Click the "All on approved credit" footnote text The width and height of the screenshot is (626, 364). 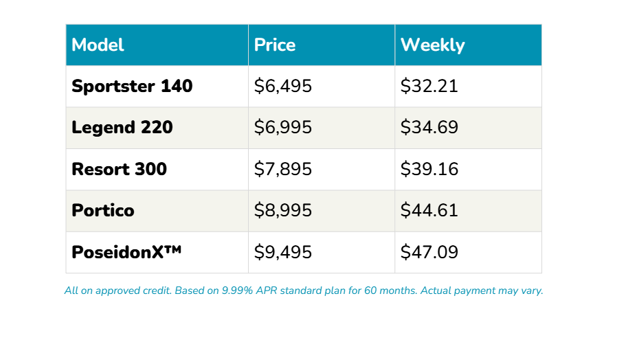click(x=118, y=291)
